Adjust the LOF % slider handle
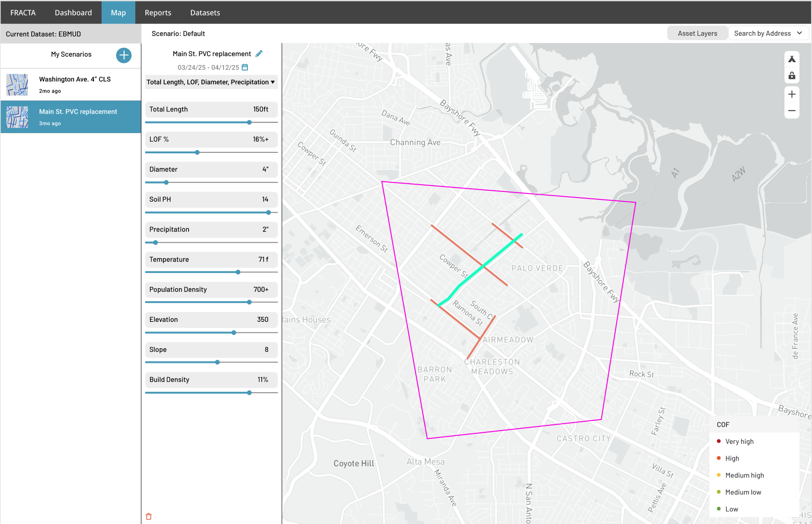 tap(197, 152)
